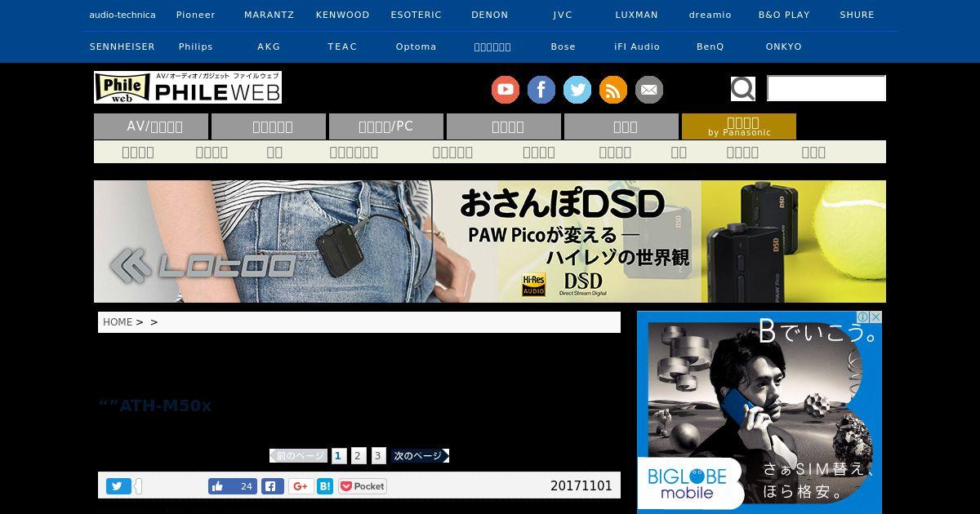Open the BIGLOBE mobile advertisement
The height and width of the screenshot is (514, 980).
[759, 412]
